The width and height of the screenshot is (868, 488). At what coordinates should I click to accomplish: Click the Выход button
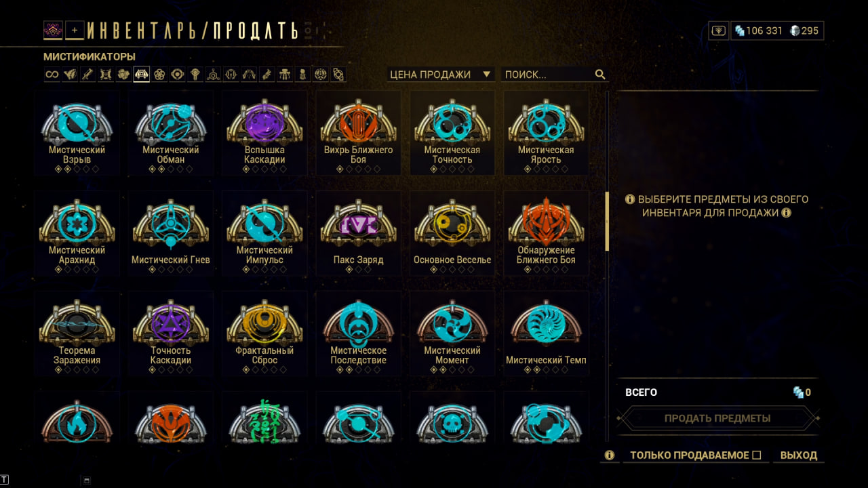[799, 455]
